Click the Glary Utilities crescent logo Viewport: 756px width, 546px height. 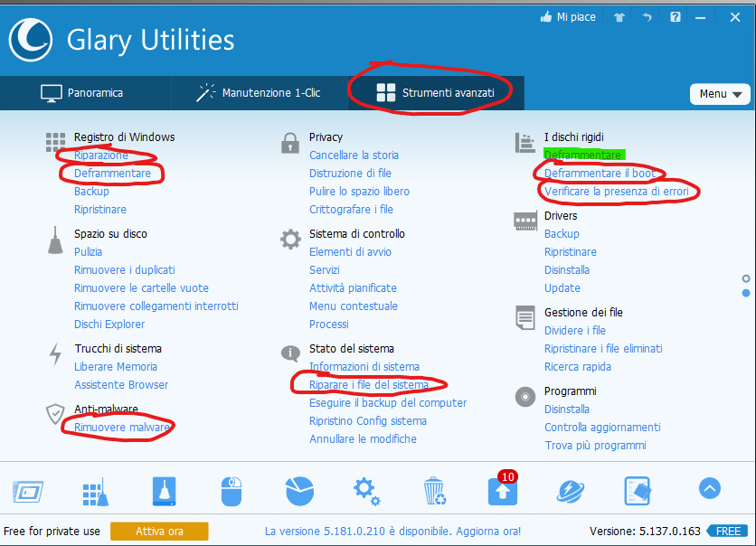click(x=31, y=40)
